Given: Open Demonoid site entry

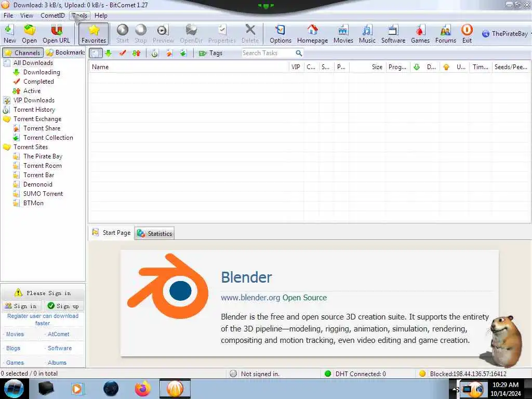Looking at the screenshot, I should (x=37, y=184).
